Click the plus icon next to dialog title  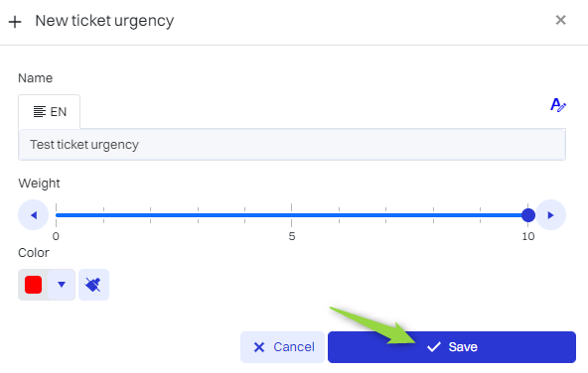coord(15,22)
